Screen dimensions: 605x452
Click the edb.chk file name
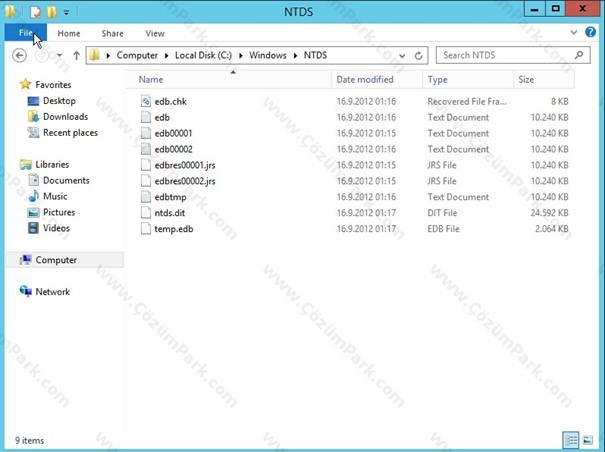coord(171,102)
